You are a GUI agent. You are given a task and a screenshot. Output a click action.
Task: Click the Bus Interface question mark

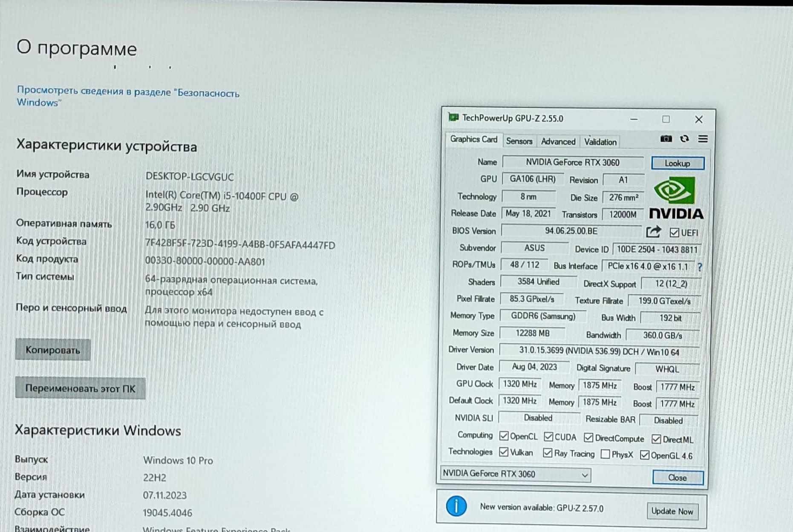pos(700,267)
